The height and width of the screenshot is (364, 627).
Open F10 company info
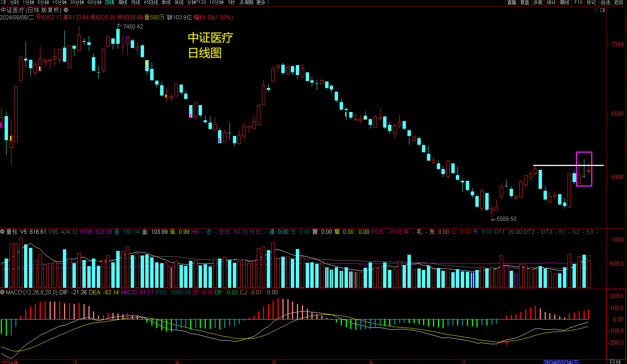pos(578,2)
